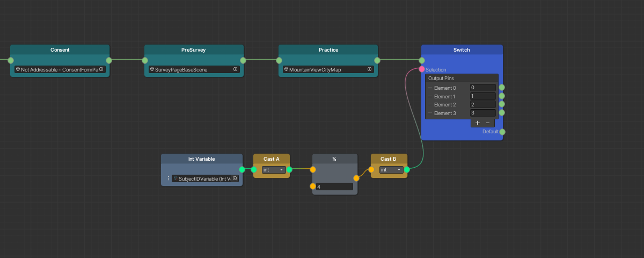The image size is (644, 258).
Task: Click the % node second input port beside 4
Action: click(313, 187)
